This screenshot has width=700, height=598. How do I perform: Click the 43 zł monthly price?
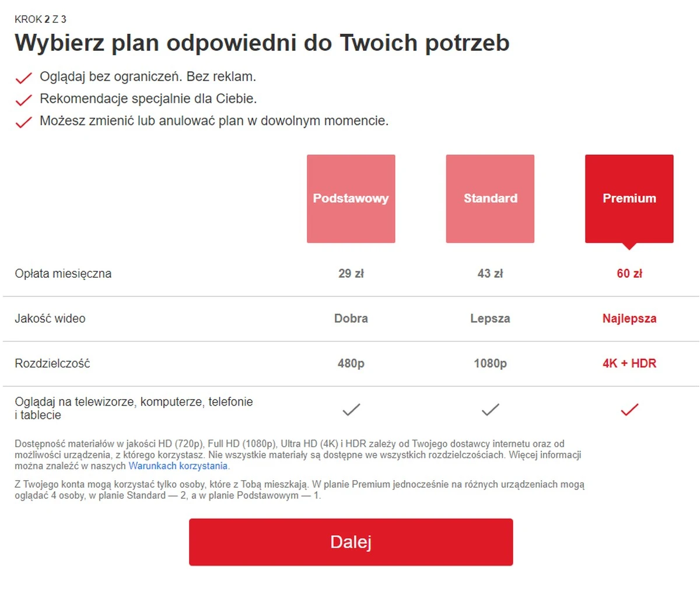(x=490, y=274)
